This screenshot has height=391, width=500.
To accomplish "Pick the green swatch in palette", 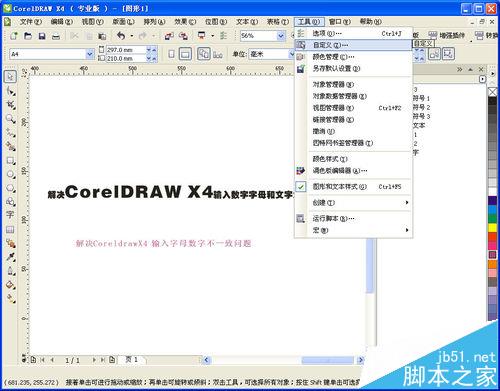I will (x=492, y=219).
